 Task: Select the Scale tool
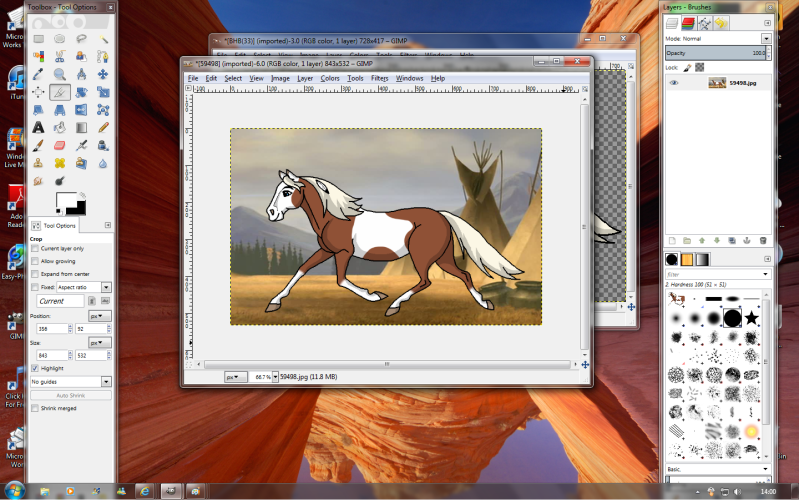[103, 92]
